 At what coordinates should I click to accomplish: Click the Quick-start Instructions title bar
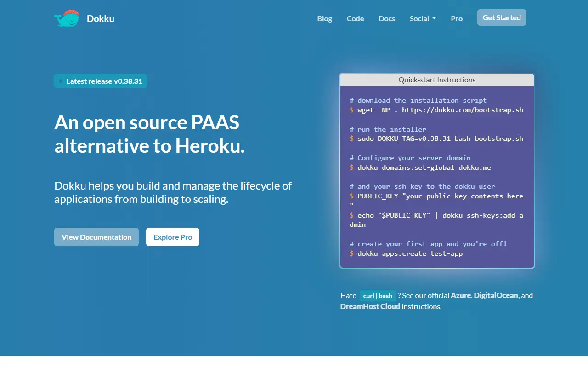tap(437, 80)
